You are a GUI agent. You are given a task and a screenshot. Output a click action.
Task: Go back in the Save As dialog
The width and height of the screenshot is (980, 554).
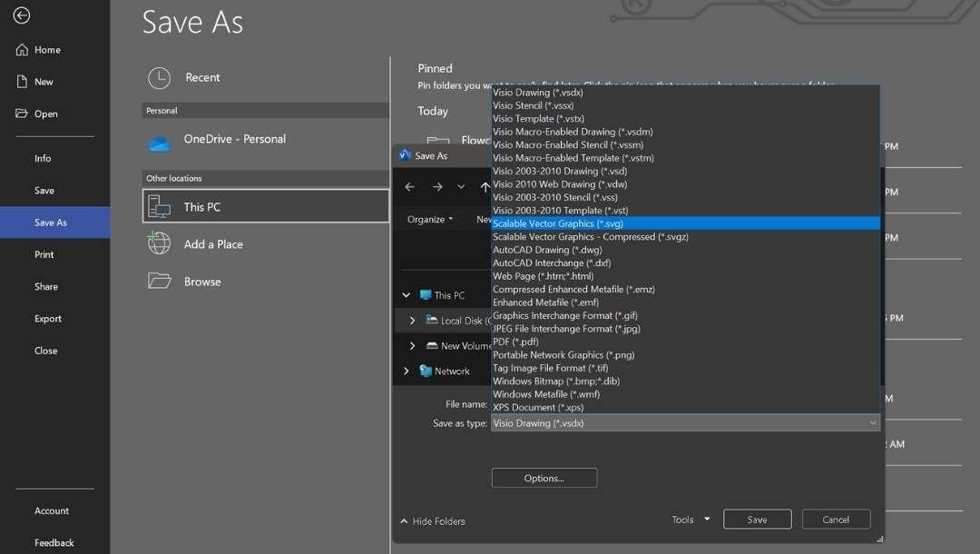(x=410, y=187)
